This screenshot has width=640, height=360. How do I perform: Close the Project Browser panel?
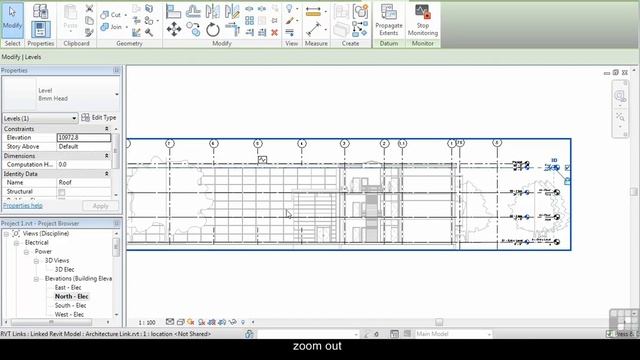click(116, 223)
